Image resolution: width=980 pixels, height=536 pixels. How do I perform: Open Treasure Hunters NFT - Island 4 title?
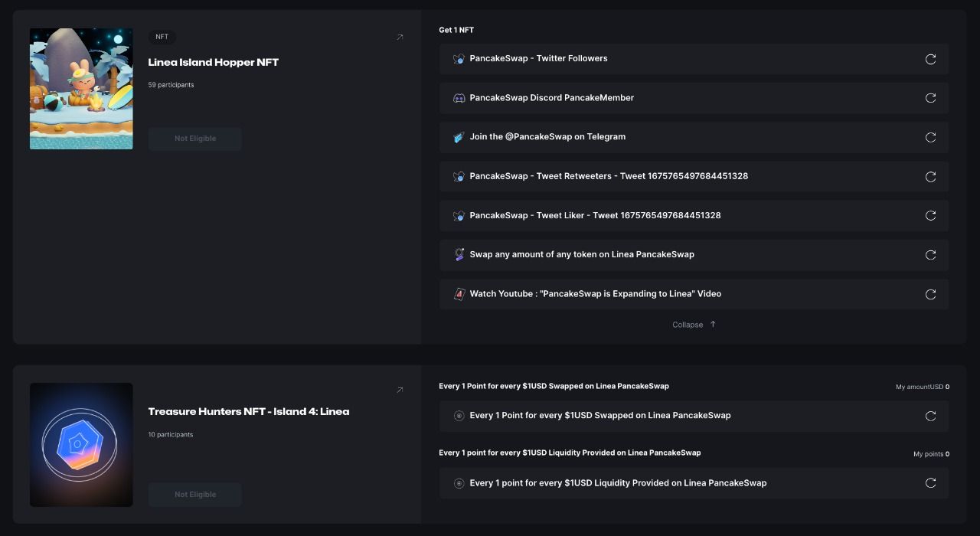click(x=248, y=412)
